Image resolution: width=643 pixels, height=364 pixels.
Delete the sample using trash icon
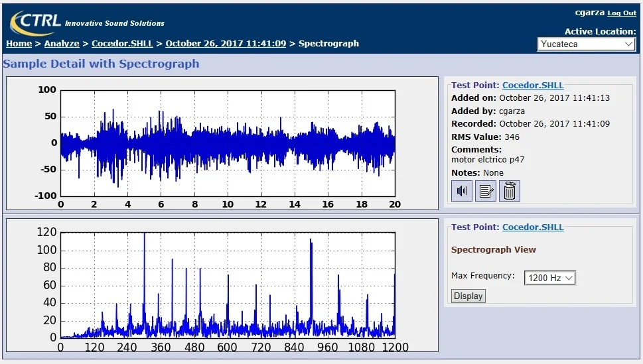coord(510,191)
